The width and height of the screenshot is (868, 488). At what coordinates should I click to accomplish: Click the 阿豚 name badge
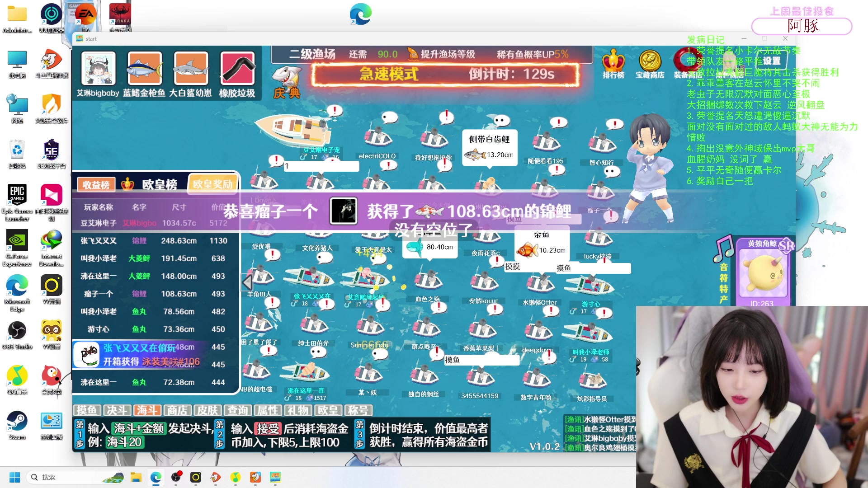pyautogui.click(x=802, y=26)
